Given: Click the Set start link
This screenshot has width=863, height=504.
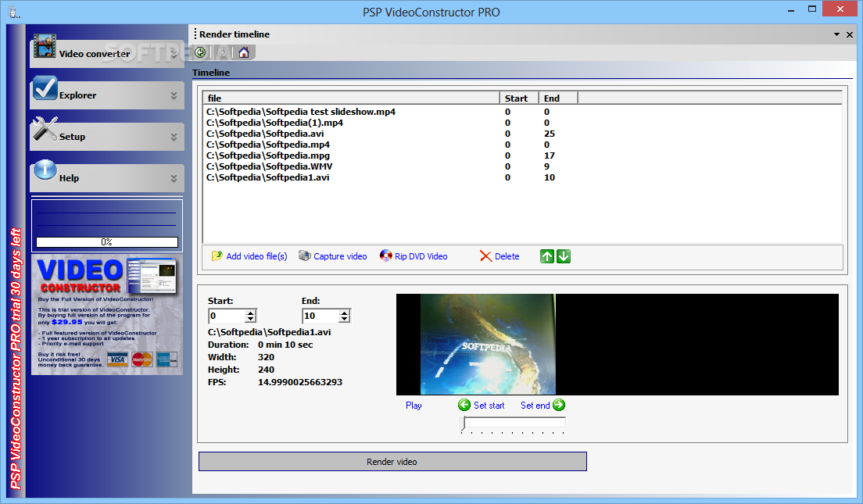Looking at the screenshot, I should point(489,406).
